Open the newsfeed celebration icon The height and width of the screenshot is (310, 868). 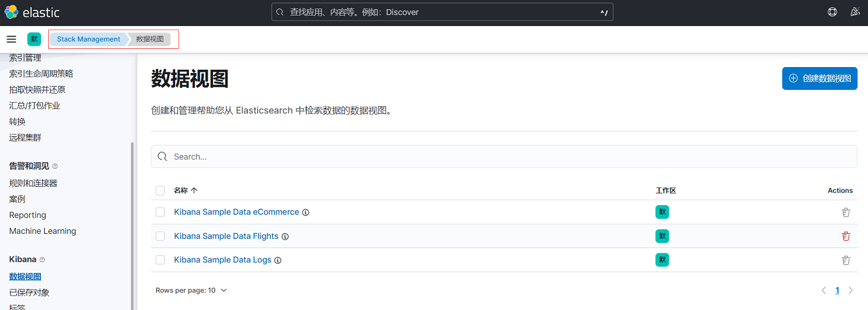tap(855, 12)
